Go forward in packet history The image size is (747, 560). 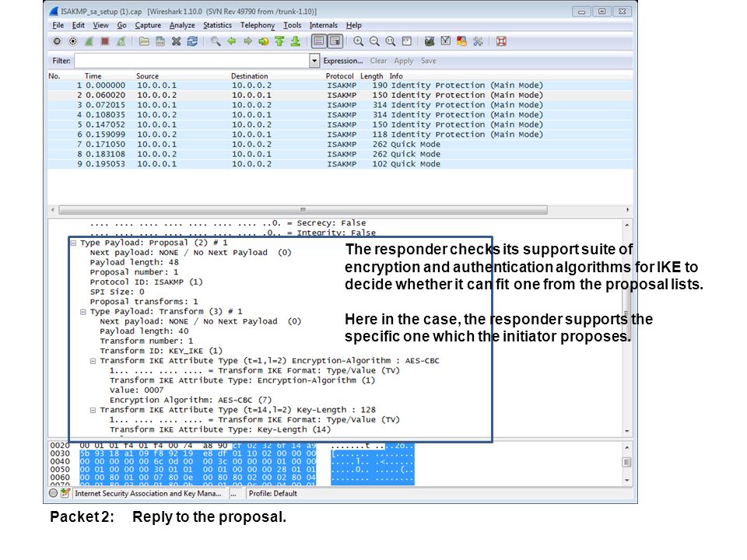tap(247, 41)
